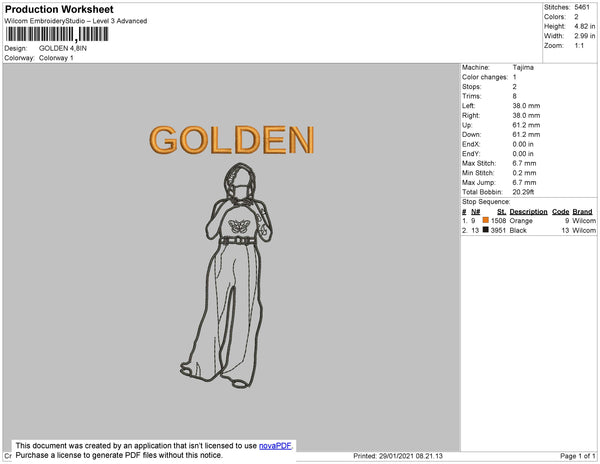Click "Colorway 1" value
The width and height of the screenshot is (600, 464).
(x=56, y=58)
